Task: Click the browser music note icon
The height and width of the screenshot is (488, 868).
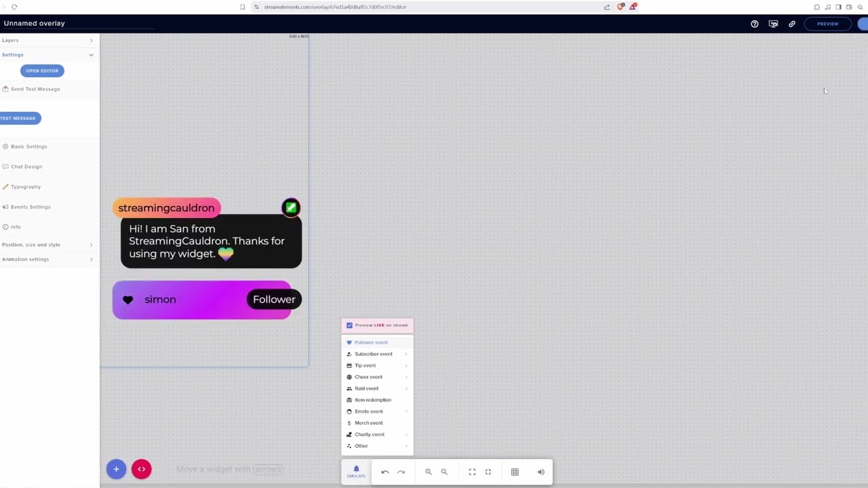Action: click(x=827, y=7)
